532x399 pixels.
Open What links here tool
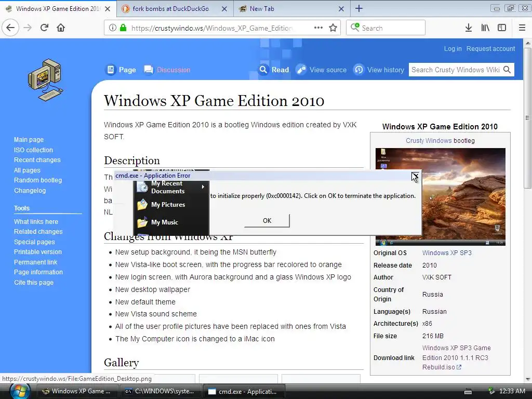(x=36, y=221)
